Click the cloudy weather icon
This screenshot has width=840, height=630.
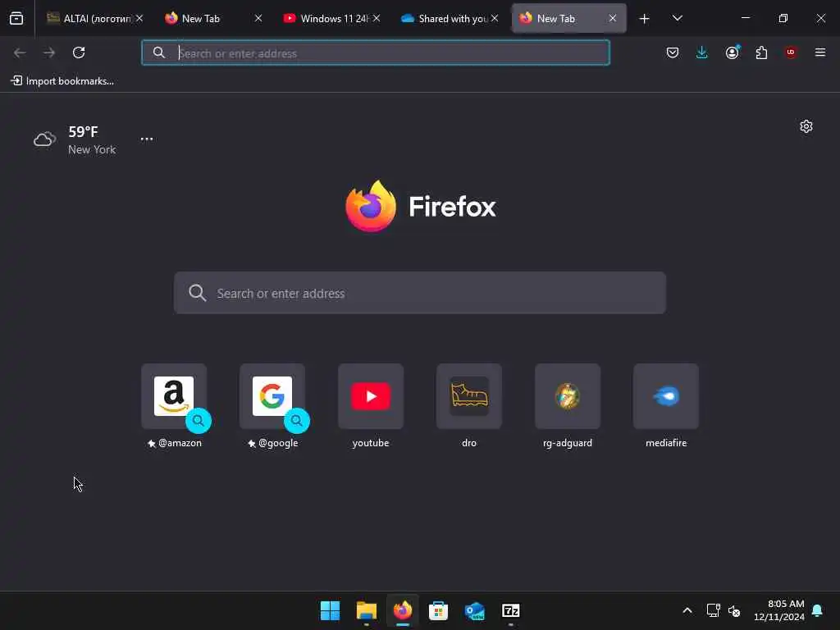pos(44,139)
